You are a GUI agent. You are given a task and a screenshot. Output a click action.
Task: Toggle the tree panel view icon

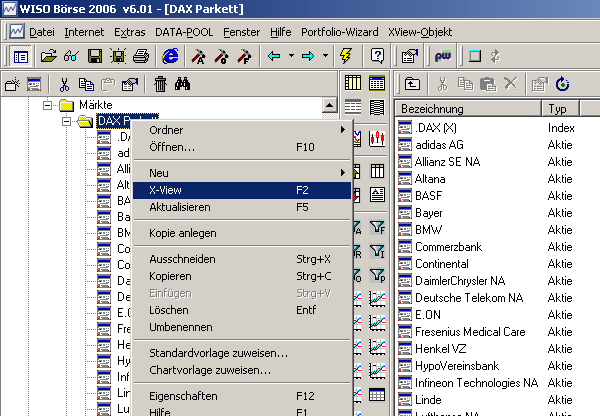coord(20,57)
